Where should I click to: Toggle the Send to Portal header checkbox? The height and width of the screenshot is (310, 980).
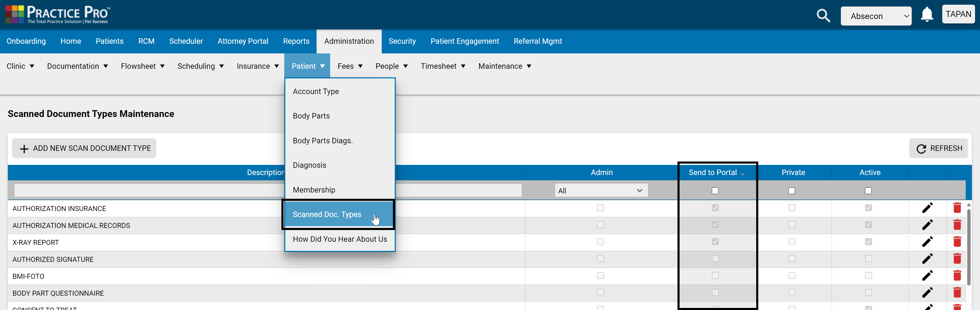715,191
